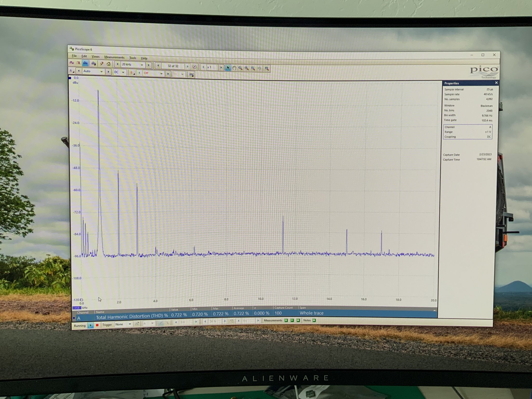This screenshot has height=399, width=532.
Task: Open the Edit menu
Action: tap(84, 56)
